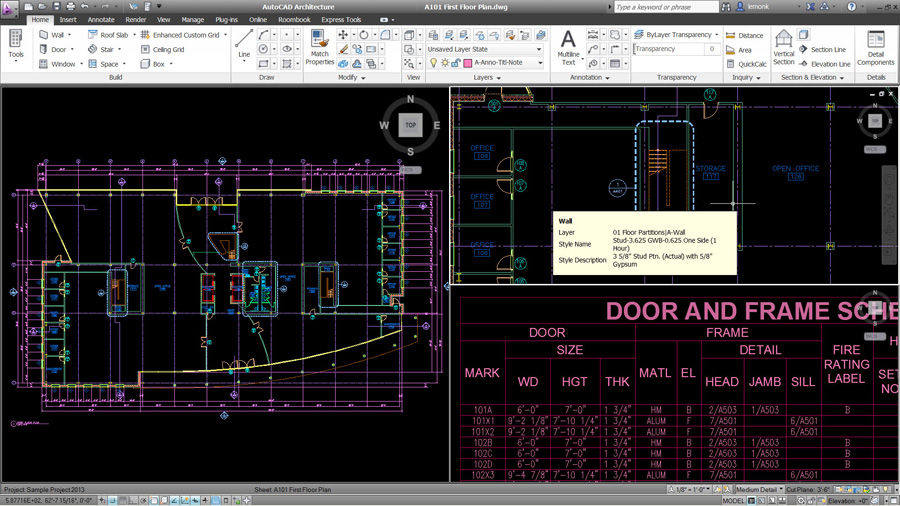Select the Ceiling Grid tool

coord(162,49)
